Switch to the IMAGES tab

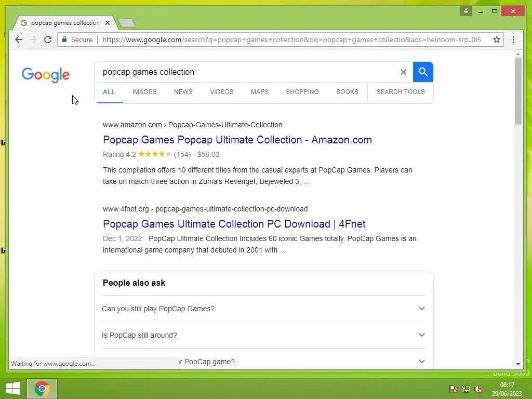pos(144,92)
